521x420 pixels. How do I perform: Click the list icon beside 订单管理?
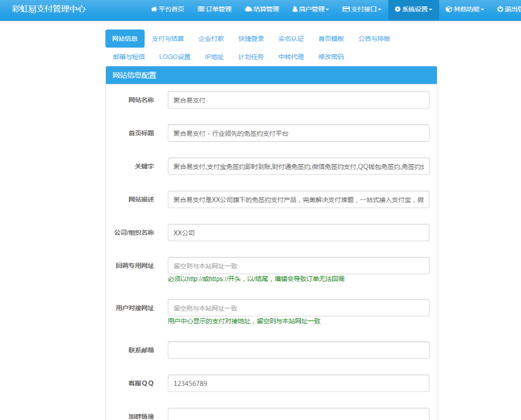click(201, 9)
